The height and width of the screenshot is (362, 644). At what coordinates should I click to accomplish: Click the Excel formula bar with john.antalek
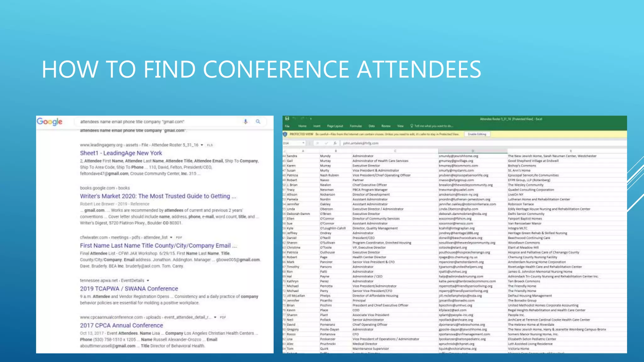[x=483, y=143]
